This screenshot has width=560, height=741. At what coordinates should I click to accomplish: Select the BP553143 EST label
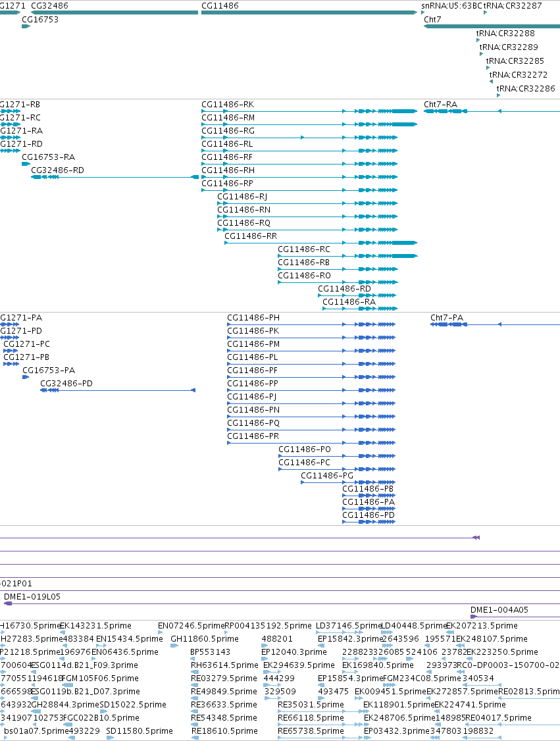(211, 652)
